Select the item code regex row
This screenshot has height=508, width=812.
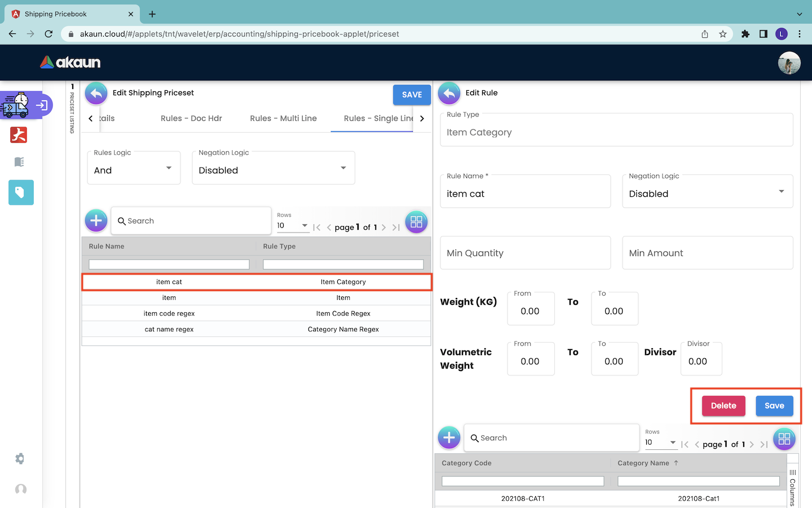pyautogui.click(x=256, y=314)
